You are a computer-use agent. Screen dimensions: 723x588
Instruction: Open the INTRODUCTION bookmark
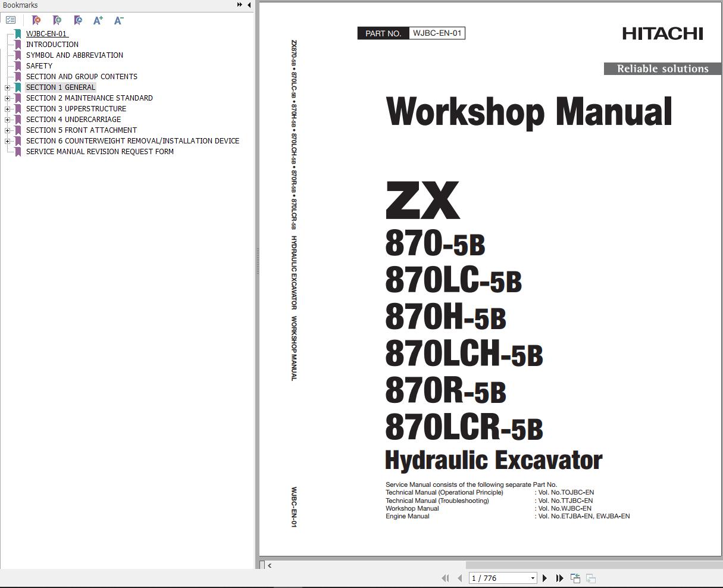(x=52, y=45)
